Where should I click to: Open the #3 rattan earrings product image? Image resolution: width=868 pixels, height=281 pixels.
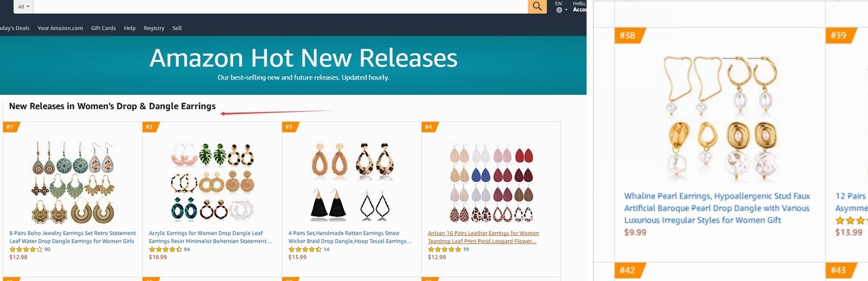[351, 182]
